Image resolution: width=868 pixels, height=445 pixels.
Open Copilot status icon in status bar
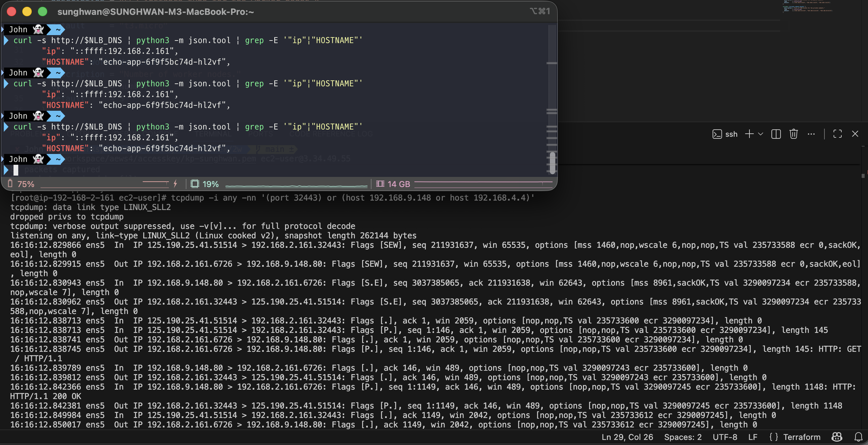click(x=837, y=437)
